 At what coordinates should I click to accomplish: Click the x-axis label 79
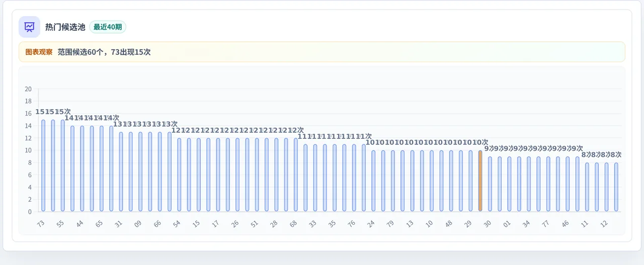390,223
